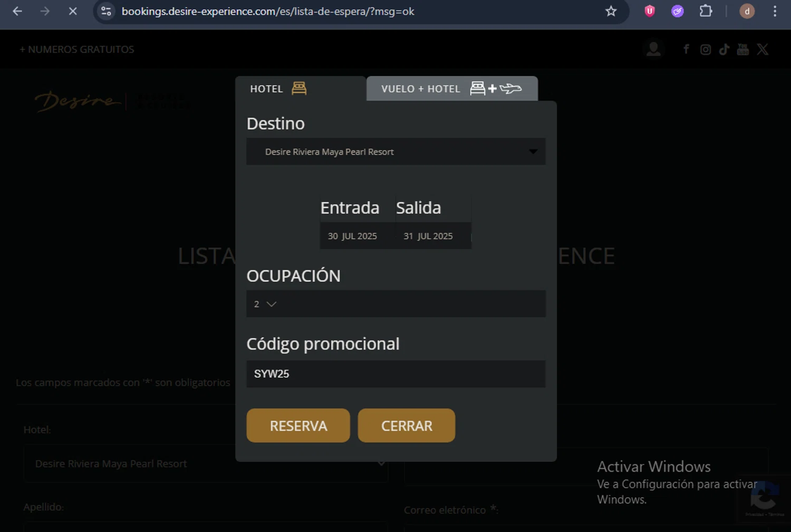Click the browser forward arrow

[45, 11]
